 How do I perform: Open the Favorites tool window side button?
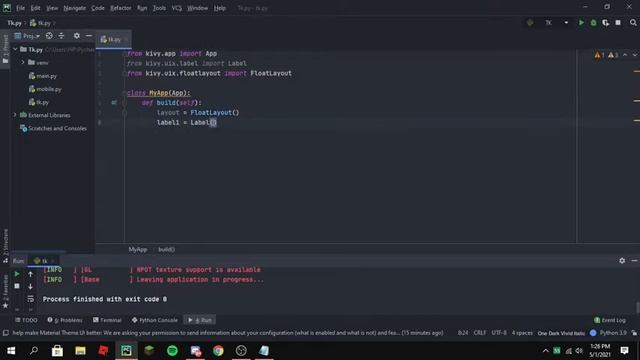click(x=5, y=291)
